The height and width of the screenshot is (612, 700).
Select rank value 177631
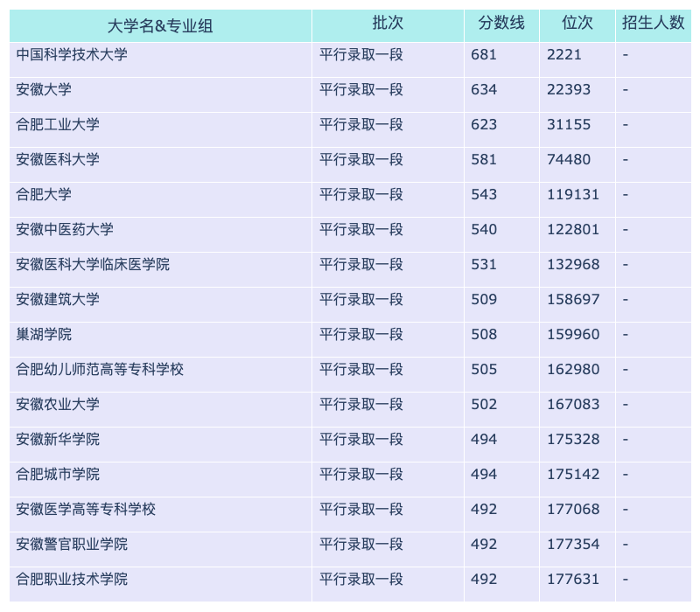tap(573, 579)
